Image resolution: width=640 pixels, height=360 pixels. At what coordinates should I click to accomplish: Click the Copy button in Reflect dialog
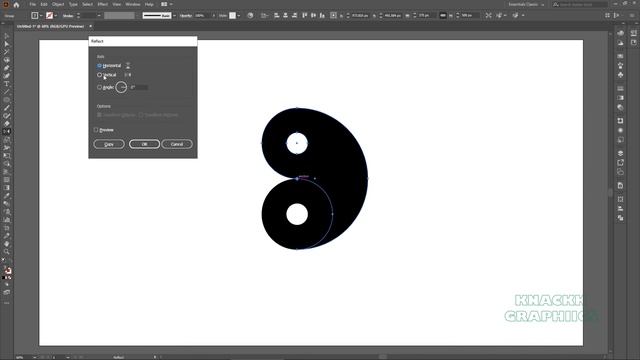point(109,144)
